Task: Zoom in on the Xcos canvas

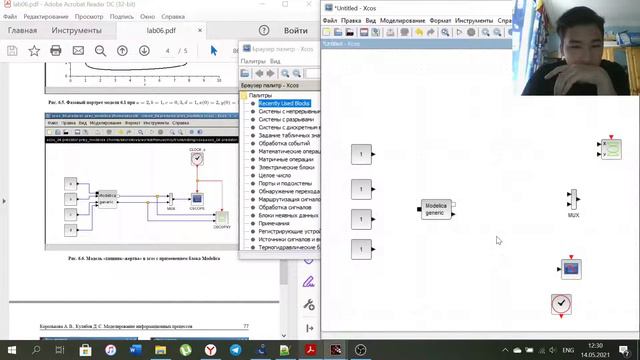Action: click(x=485, y=32)
